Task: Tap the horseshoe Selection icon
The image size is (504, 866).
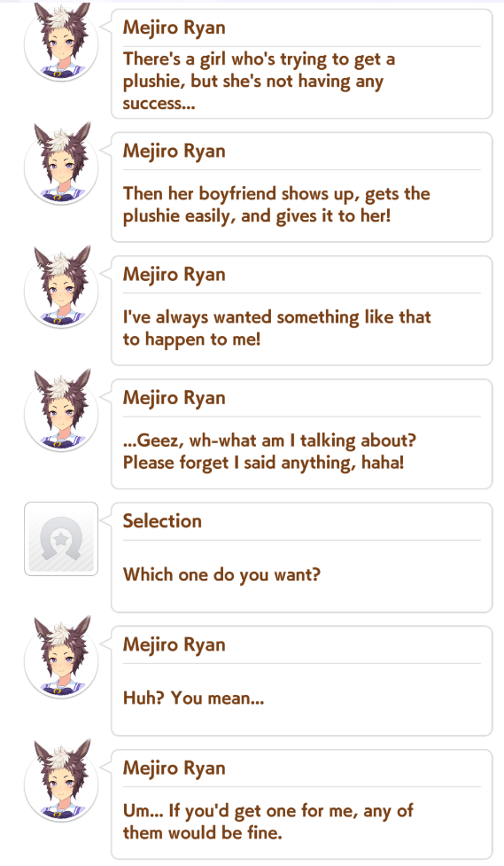Action: 61,539
